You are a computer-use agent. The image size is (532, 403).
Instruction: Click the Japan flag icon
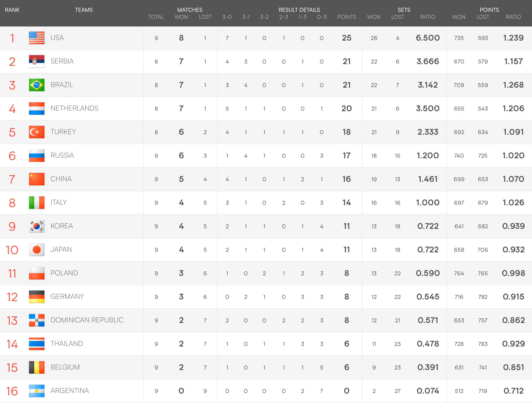coord(37,250)
